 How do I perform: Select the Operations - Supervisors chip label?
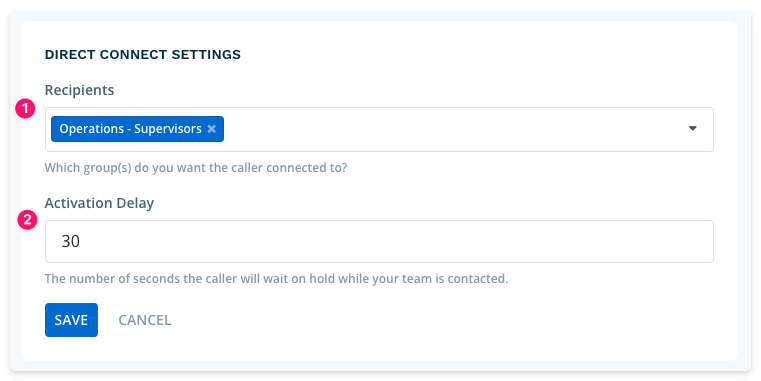(131, 129)
